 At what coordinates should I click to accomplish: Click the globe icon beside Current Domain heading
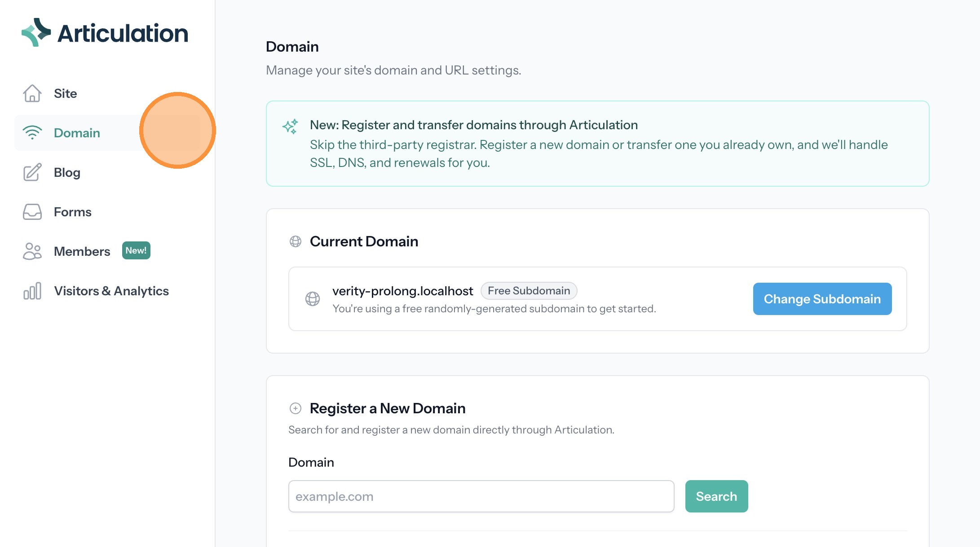296,241
